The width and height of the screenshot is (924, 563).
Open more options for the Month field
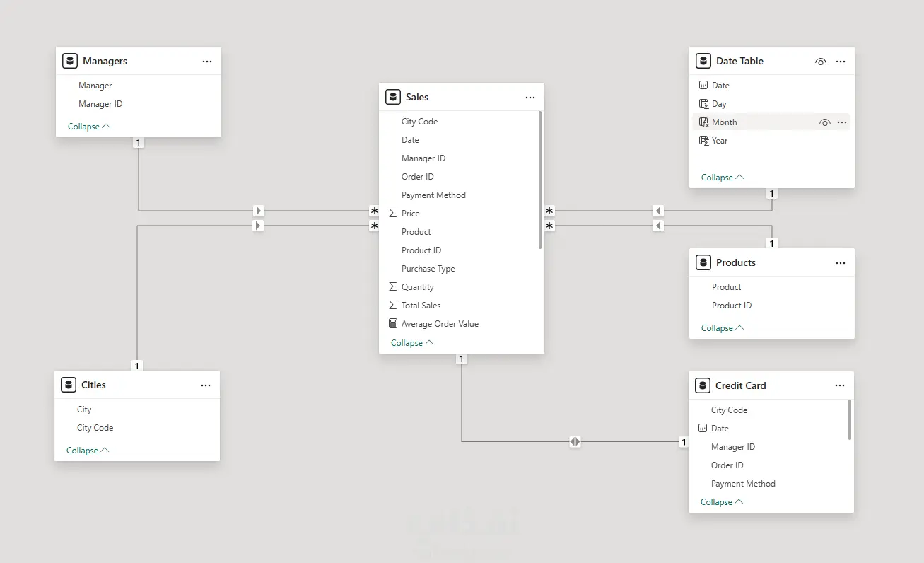coord(842,122)
